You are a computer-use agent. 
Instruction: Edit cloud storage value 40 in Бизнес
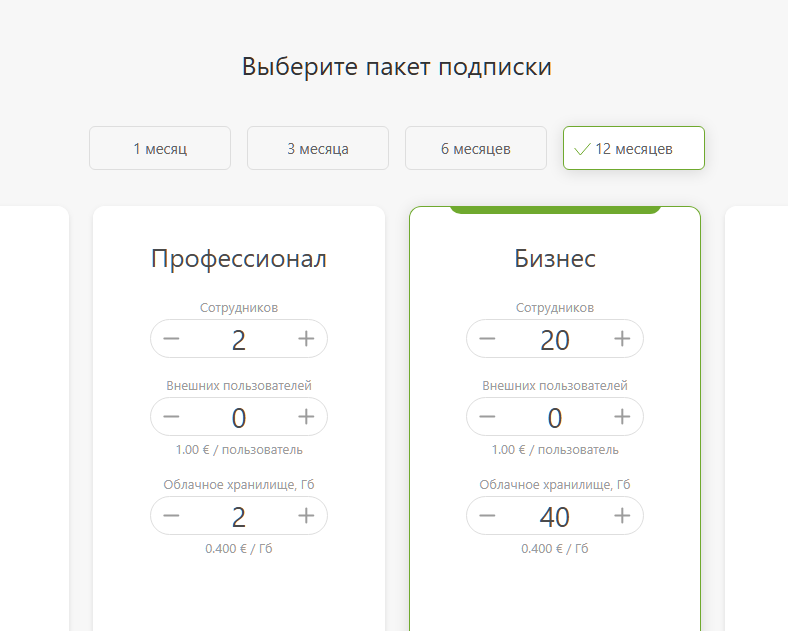tap(555, 517)
